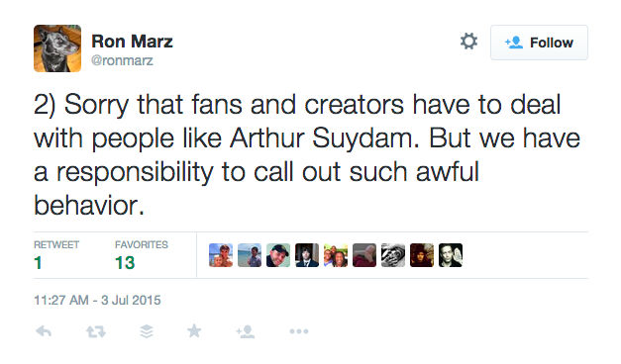Open Ron Marz's dog profile picture
Image resolution: width=621 pixels, height=364 pixels.
point(57,48)
